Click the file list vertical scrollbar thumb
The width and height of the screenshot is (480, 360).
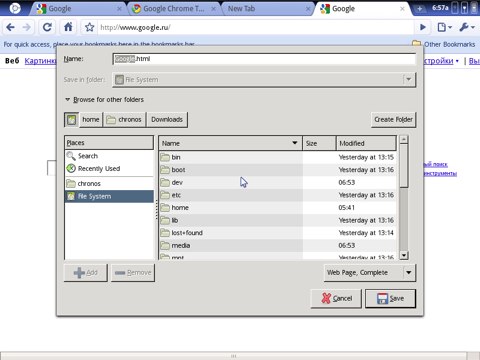[404, 166]
